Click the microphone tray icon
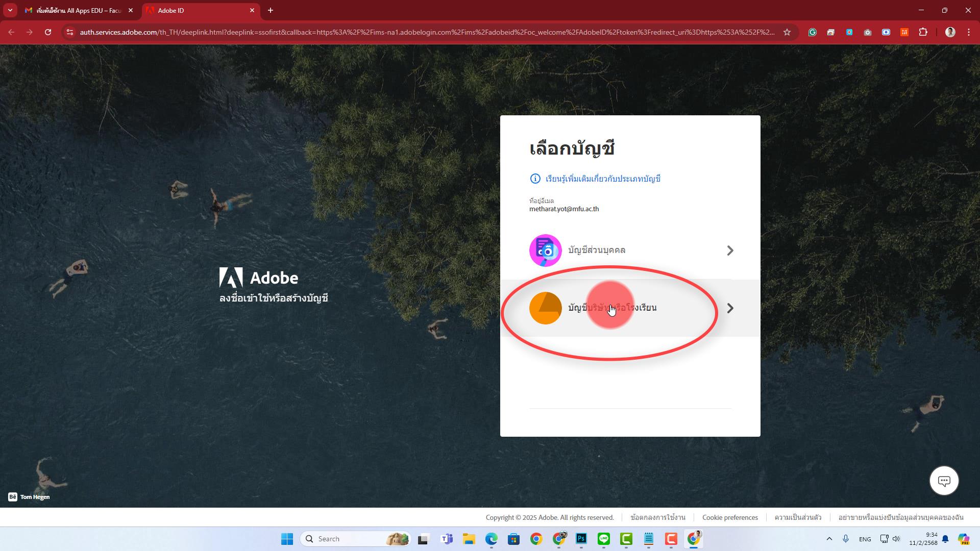980x551 pixels. pyautogui.click(x=846, y=539)
